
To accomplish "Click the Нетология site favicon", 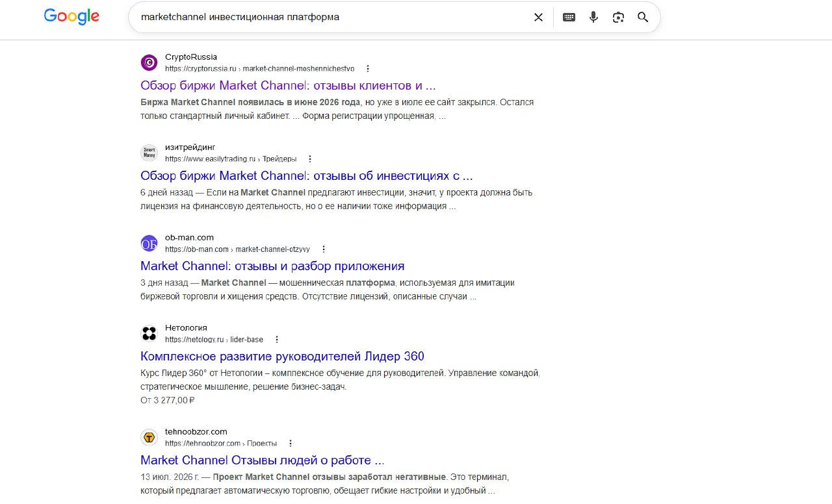I will (149, 333).
